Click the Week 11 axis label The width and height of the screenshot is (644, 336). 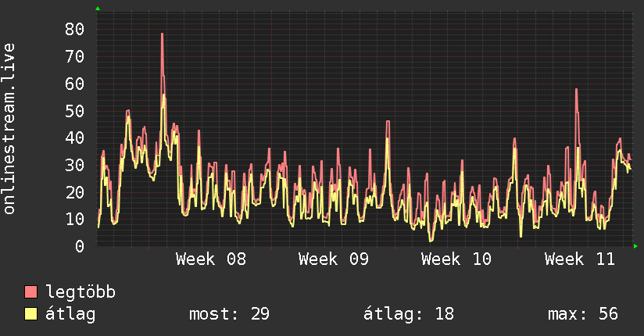click(x=580, y=259)
